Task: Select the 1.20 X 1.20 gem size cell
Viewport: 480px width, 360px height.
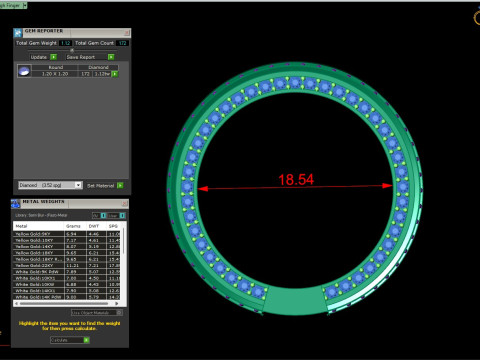Action: pos(55,74)
